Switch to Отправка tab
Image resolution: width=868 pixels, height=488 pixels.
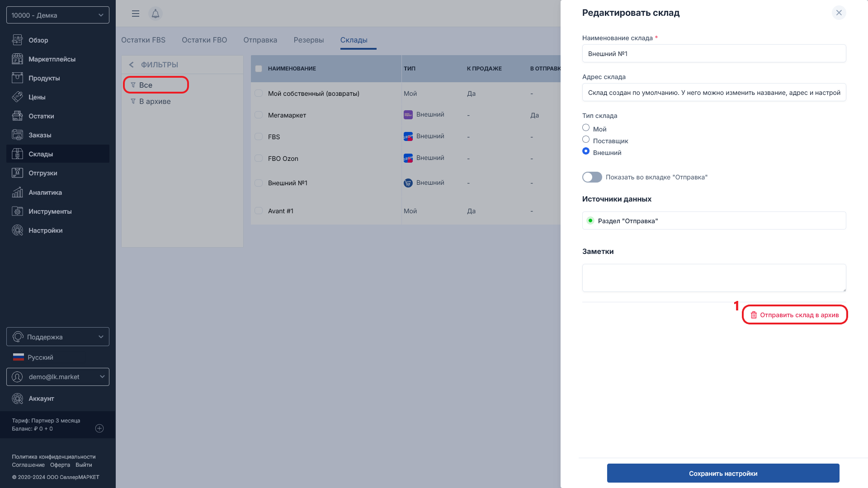[260, 40]
